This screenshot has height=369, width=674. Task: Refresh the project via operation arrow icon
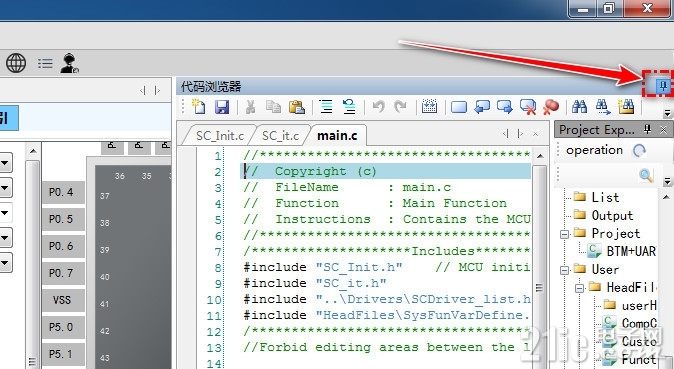(639, 151)
